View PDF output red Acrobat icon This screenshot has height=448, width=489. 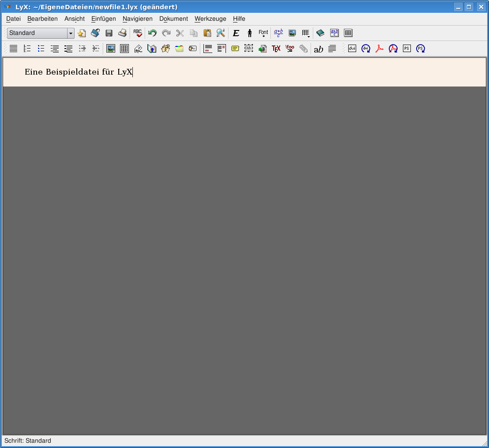tap(380, 49)
